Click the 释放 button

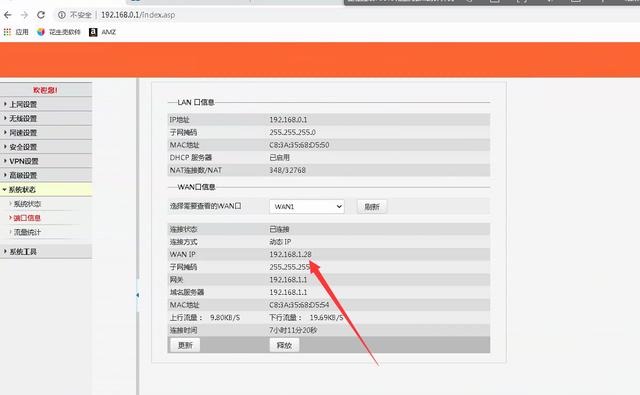(284, 345)
